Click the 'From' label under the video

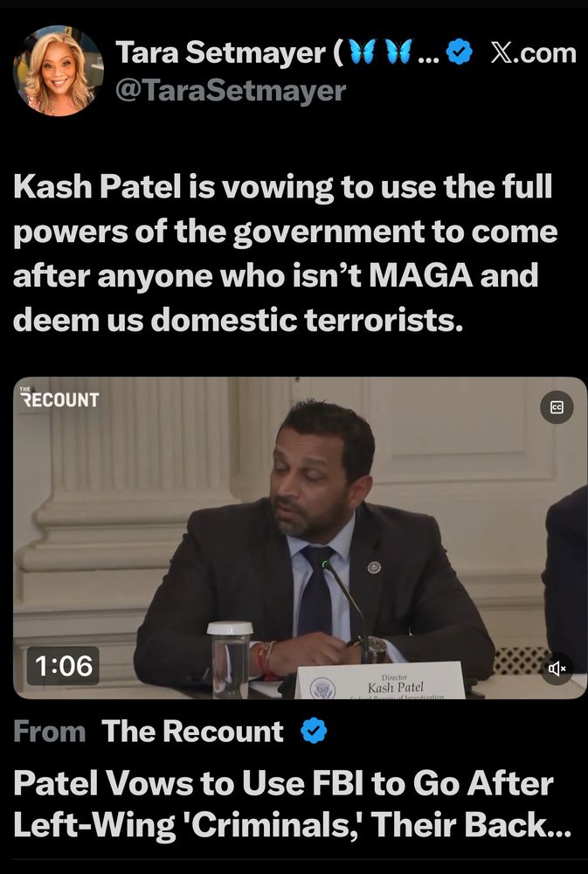49,731
